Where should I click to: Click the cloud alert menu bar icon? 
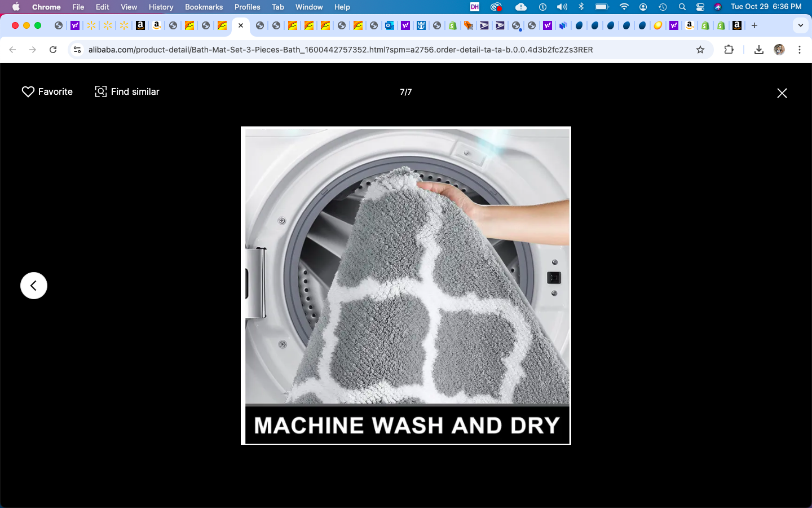coord(521,7)
